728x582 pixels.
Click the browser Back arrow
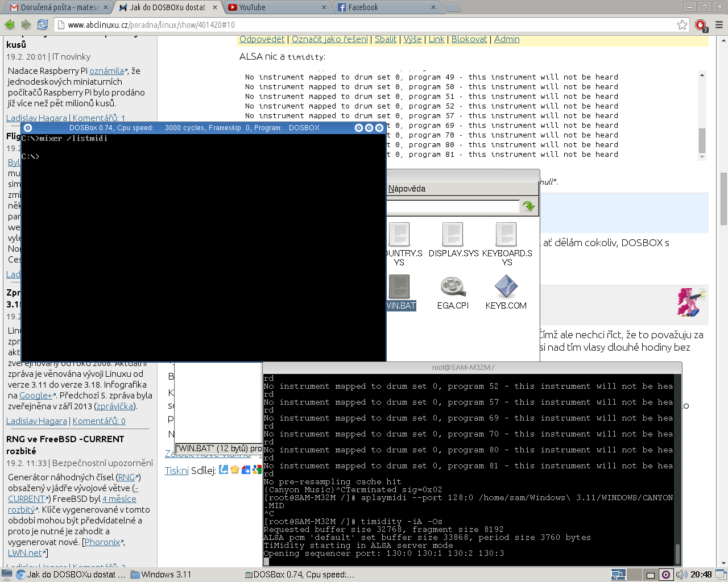[x=9, y=24]
